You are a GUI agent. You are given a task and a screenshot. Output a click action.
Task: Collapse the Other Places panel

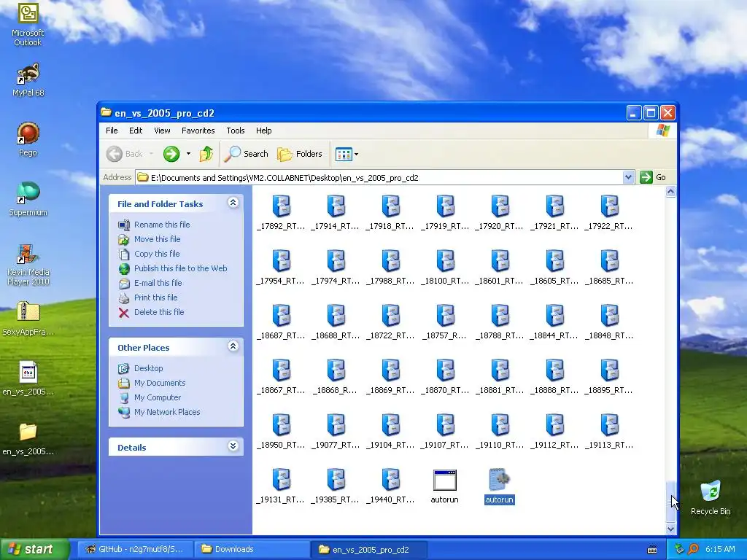coord(233,346)
